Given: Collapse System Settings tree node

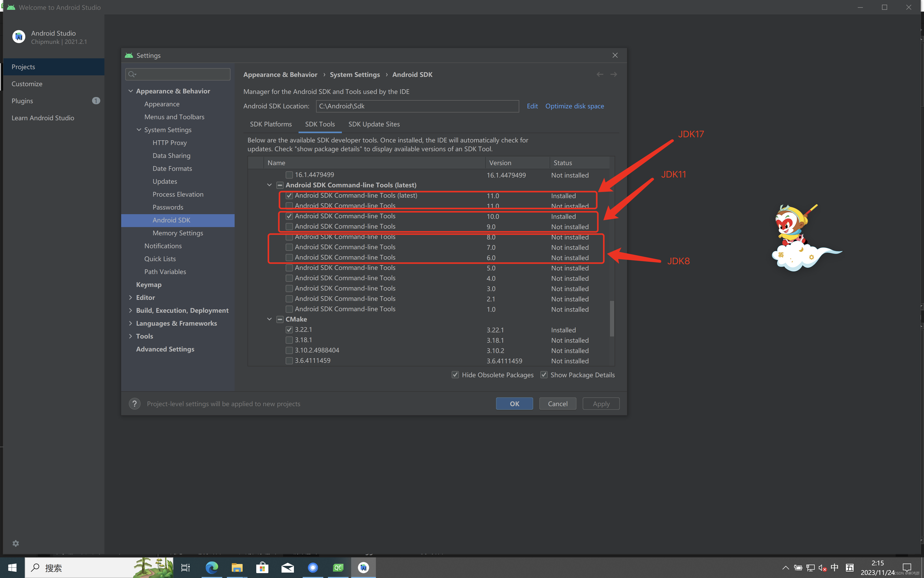Looking at the screenshot, I should pos(139,130).
